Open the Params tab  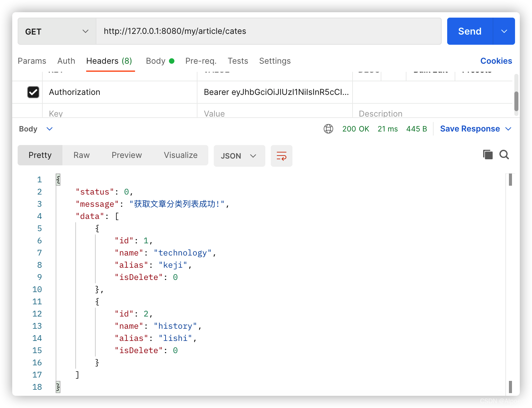tap(32, 61)
